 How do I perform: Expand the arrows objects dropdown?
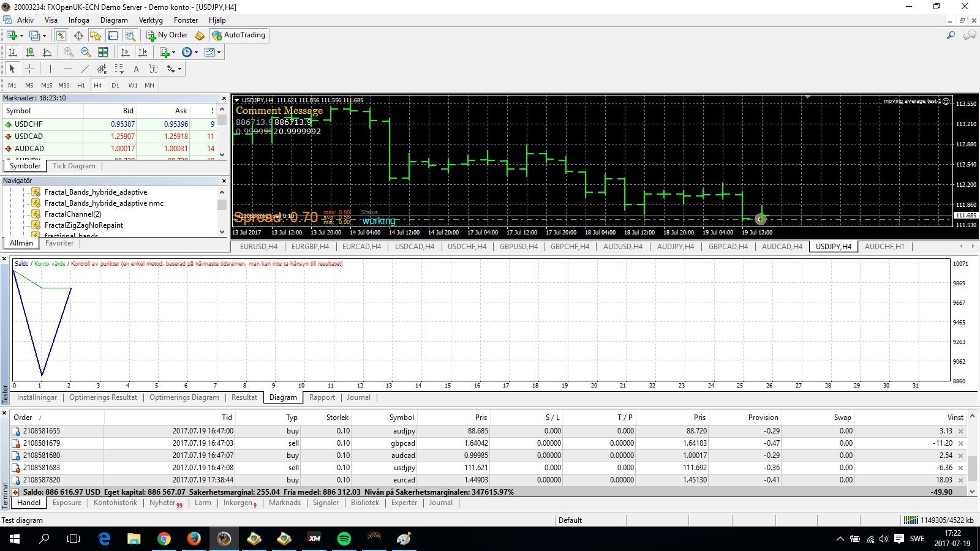179,69
